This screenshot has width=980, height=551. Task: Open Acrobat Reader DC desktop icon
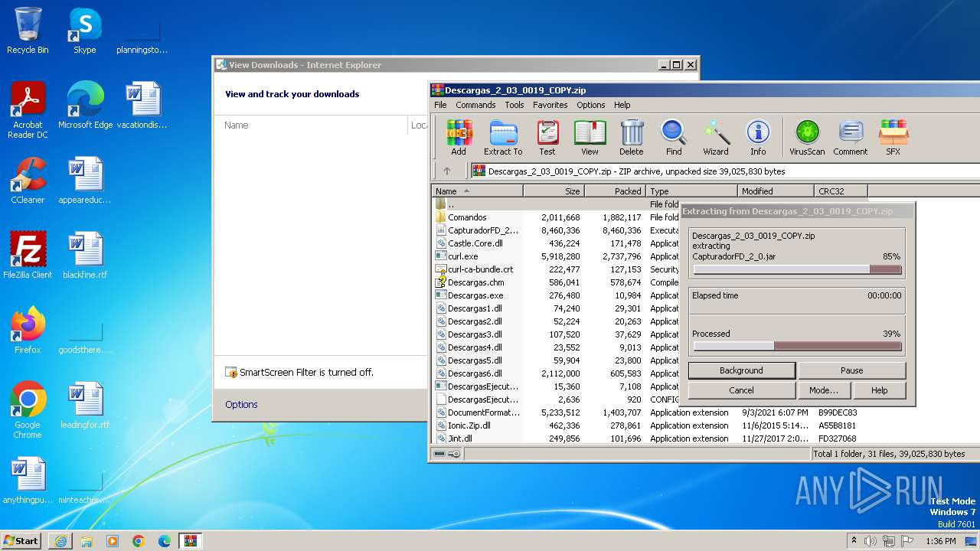pyautogui.click(x=28, y=110)
